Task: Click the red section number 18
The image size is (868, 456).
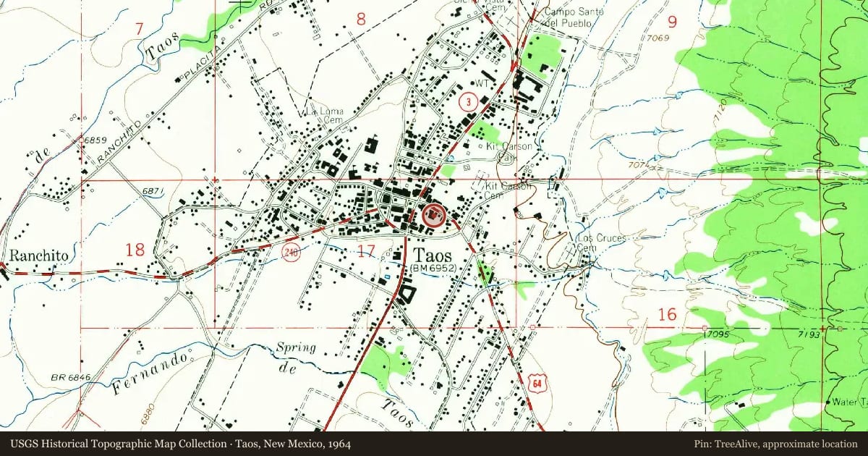Action: 135,250
